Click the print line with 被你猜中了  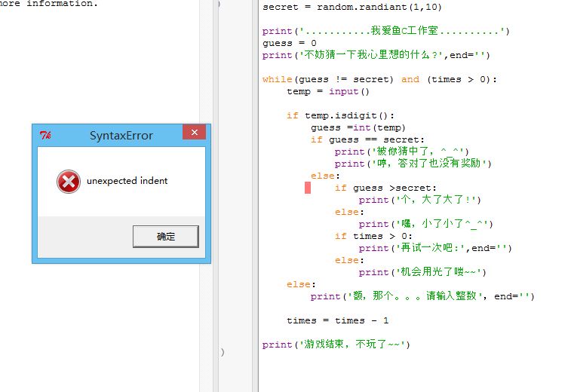[402, 151]
